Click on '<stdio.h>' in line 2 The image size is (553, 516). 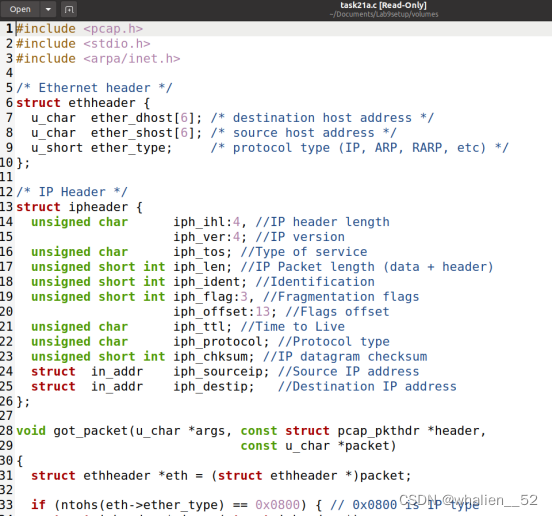pos(117,44)
